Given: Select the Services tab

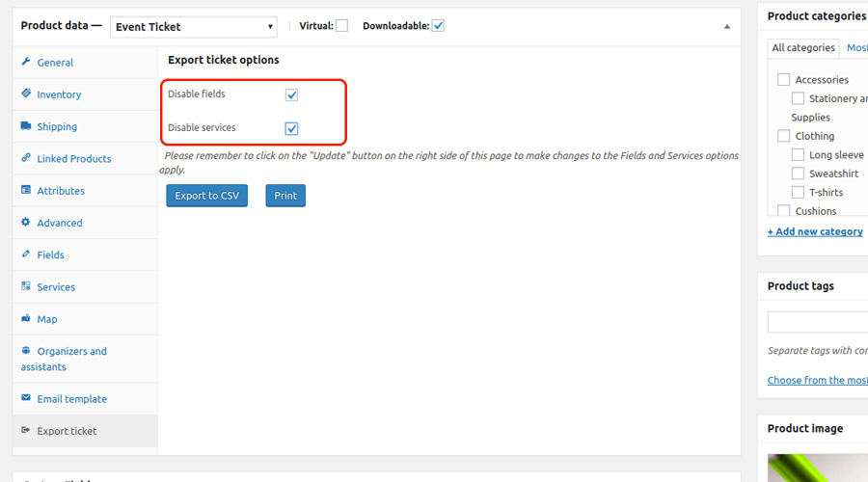Looking at the screenshot, I should [x=85, y=287].
